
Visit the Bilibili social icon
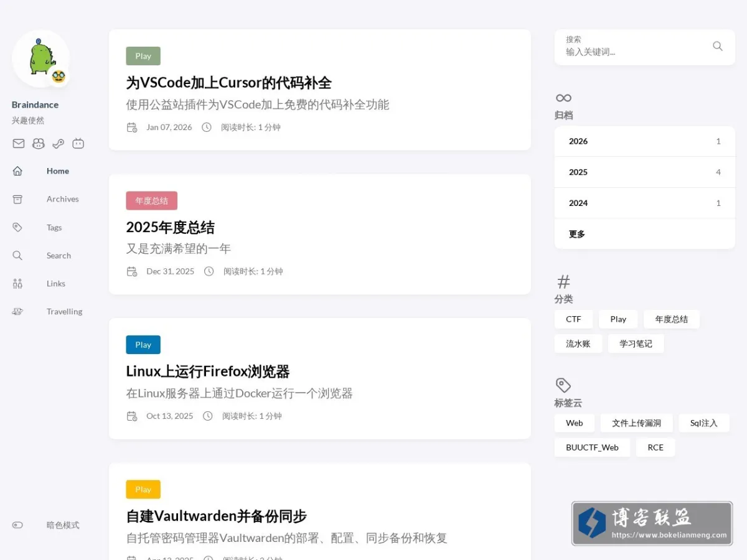click(x=78, y=144)
